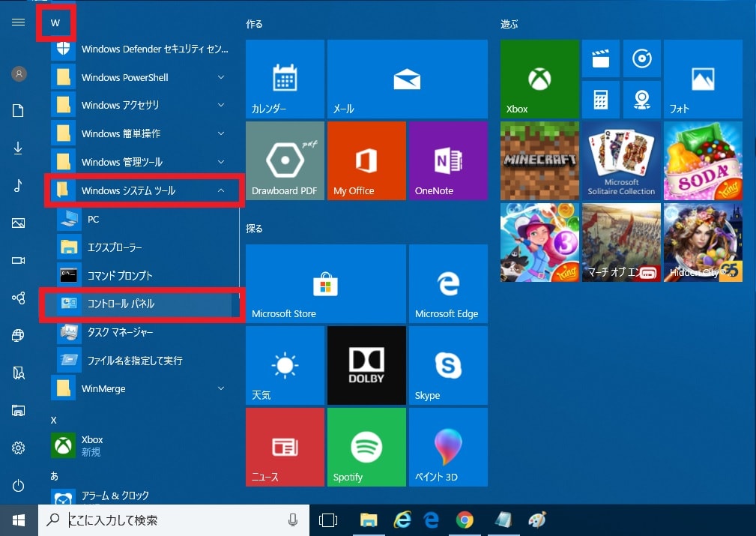Launch the Skype tile

point(448,365)
